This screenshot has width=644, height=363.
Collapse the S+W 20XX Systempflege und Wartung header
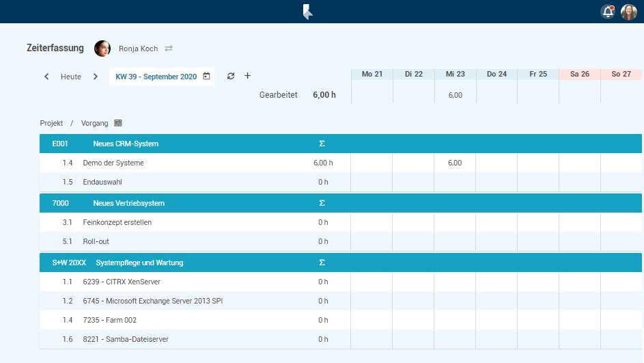click(x=341, y=263)
